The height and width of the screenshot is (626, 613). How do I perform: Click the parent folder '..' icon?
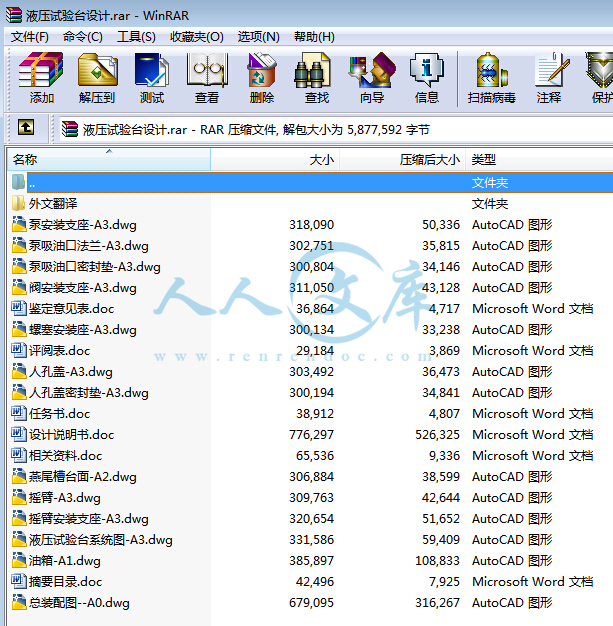(18, 182)
